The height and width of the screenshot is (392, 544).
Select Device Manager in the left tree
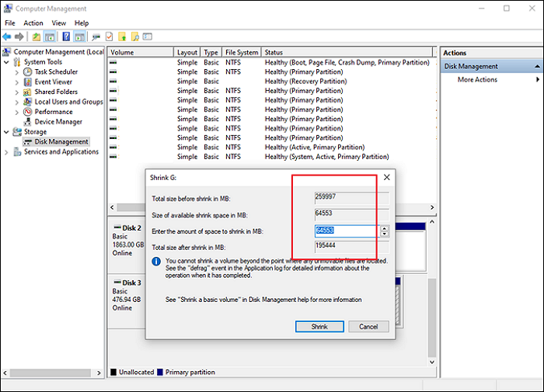click(x=58, y=122)
